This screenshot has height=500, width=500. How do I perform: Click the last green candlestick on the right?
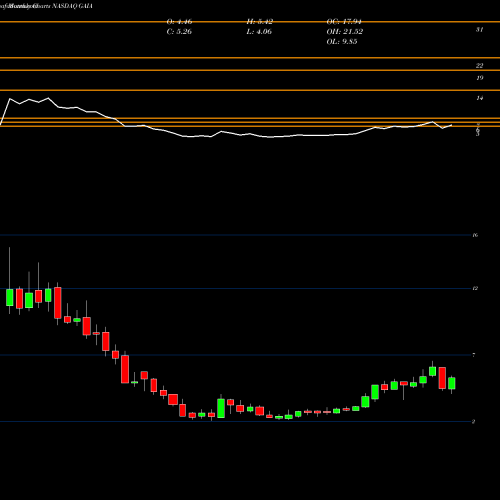pyautogui.click(x=452, y=383)
